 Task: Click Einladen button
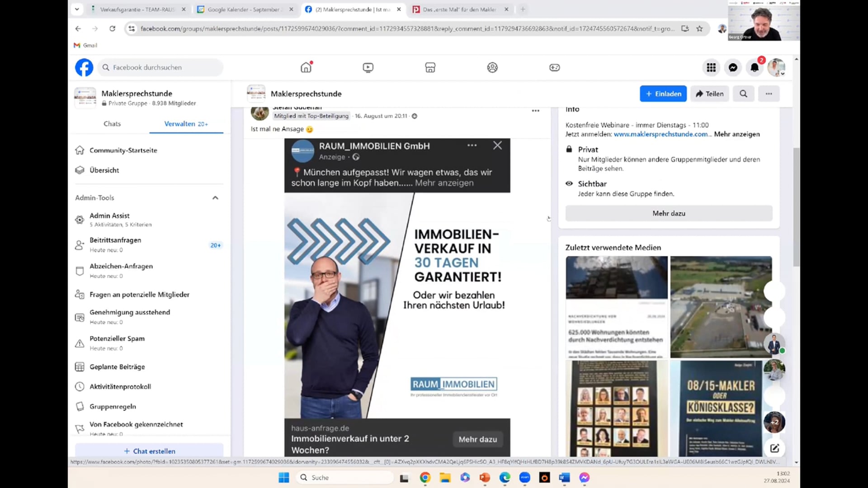pyautogui.click(x=663, y=94)
